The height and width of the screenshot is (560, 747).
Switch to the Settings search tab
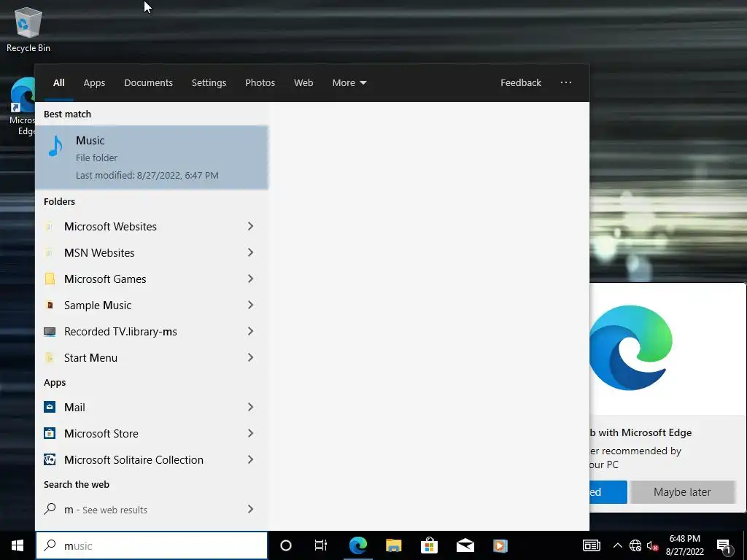[x=209, y=83]
